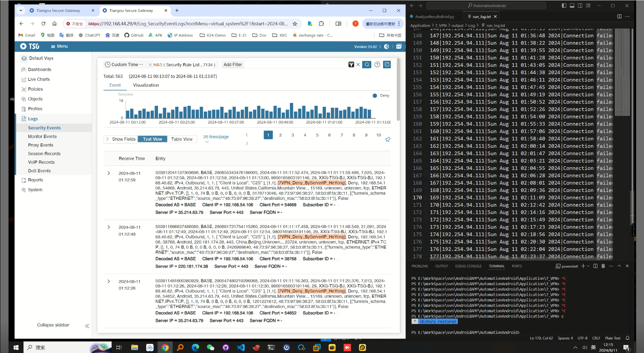Screen dimensions: 644x353
Task: Go to page 5 of results
Action: point(317,135)
